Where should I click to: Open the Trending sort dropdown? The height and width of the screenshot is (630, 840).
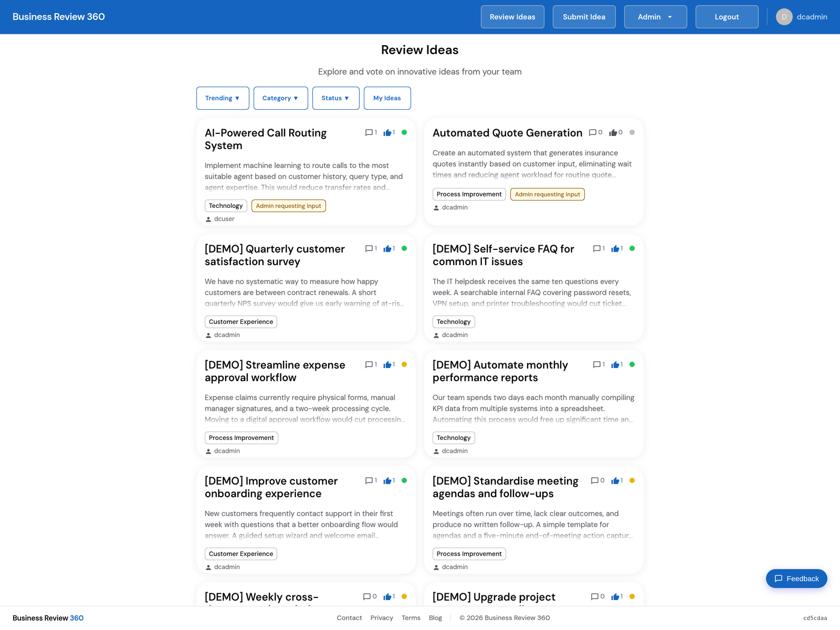[223, 98]
